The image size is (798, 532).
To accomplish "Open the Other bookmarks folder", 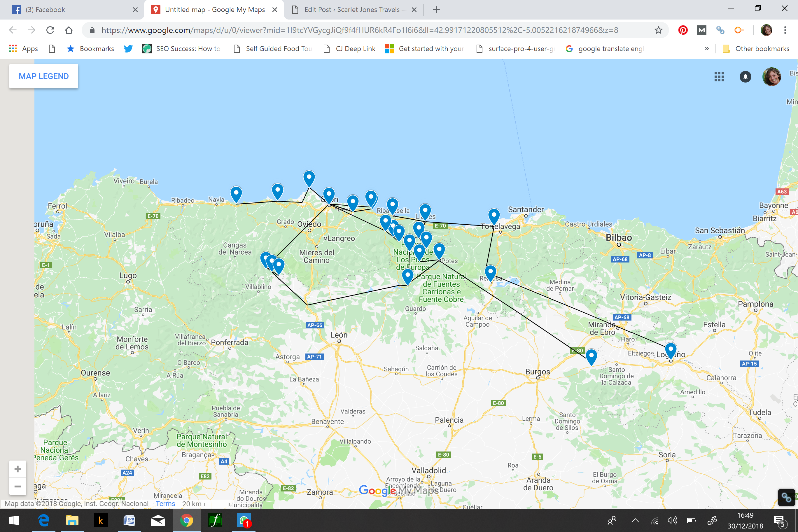I will pos(756,48).
